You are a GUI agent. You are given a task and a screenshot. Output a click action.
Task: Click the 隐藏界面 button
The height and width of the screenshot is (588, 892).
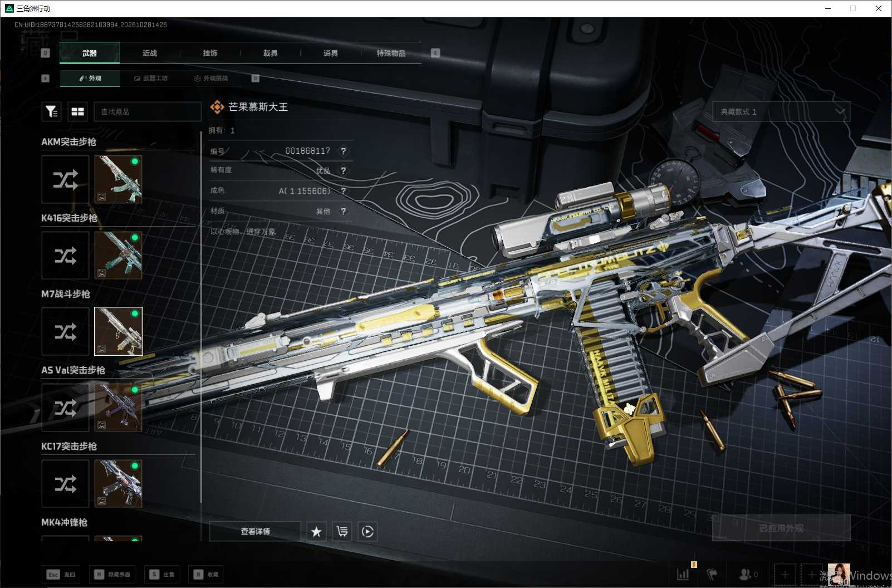(x=112, y=574)
